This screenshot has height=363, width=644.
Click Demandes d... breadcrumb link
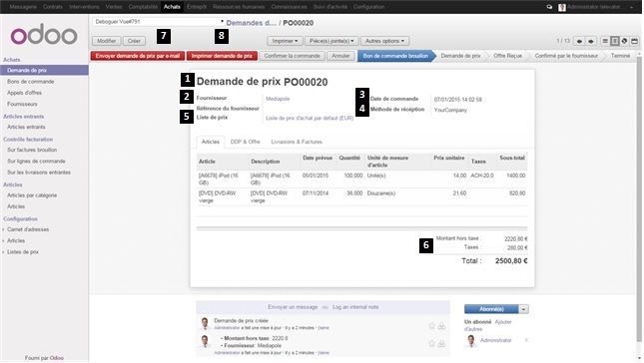click(x=251, y=23)
